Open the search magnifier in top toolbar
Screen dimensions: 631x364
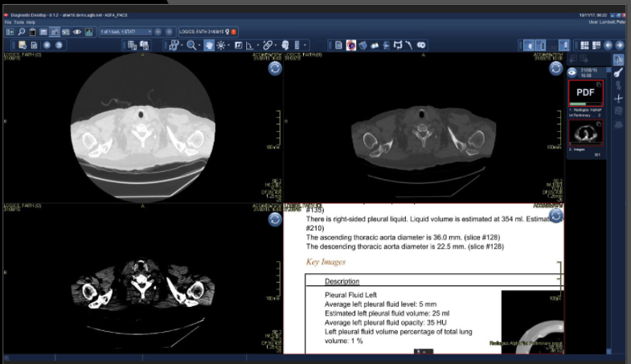pos(21,31)
